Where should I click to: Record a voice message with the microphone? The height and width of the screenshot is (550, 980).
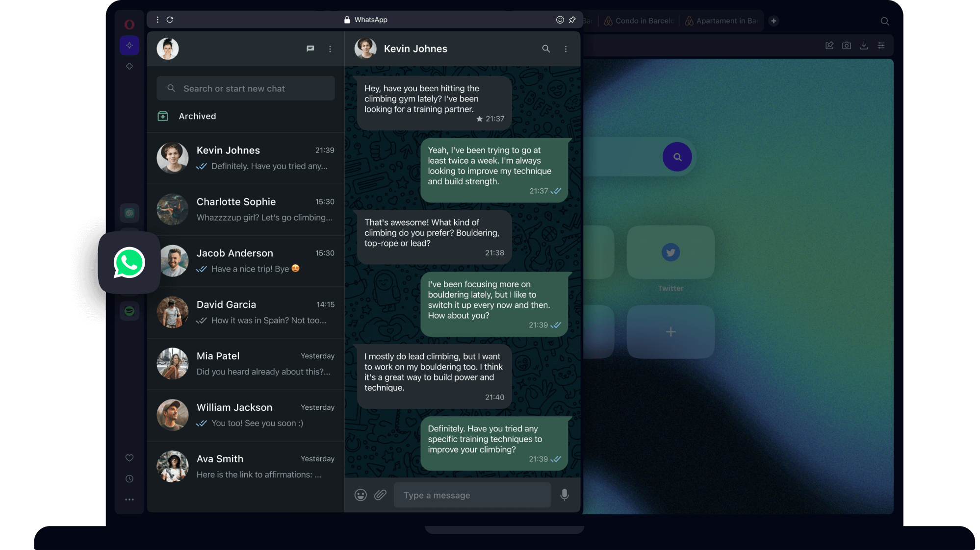pos(564,495)
